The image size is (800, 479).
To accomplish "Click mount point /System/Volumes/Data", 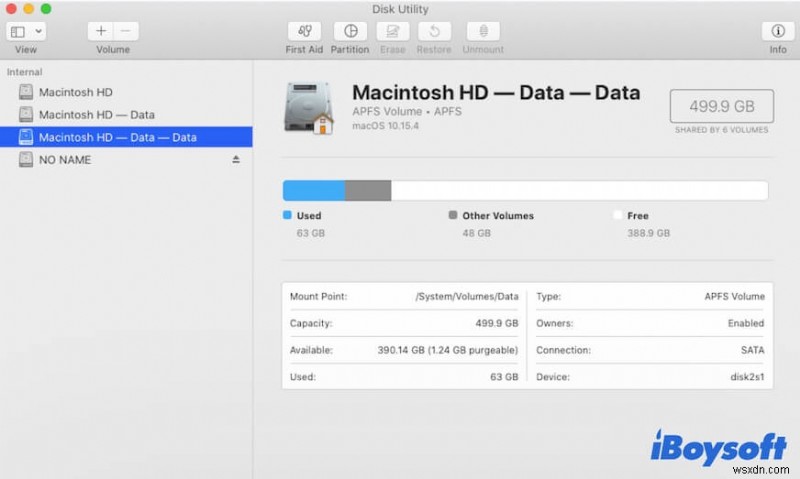I will pyautogui.click(x=467, y=296).
